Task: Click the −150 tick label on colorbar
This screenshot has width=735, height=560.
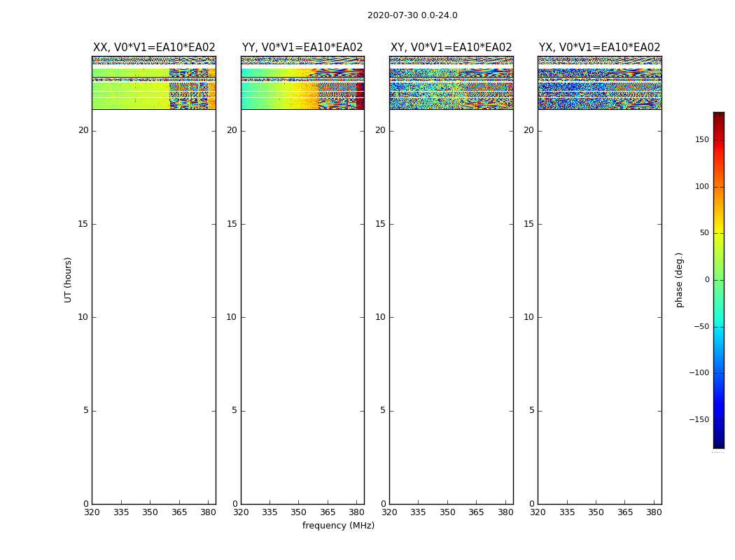Action: pos(699,420)
